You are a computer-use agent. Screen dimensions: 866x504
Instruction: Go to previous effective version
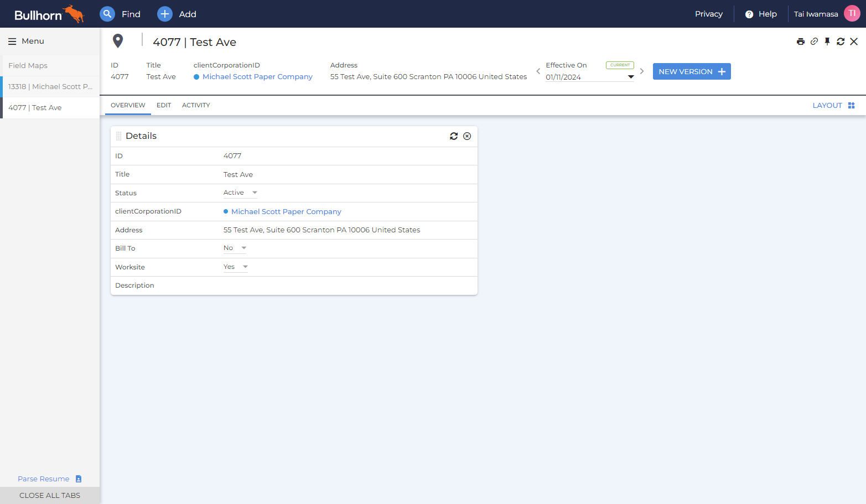point(538,71)
